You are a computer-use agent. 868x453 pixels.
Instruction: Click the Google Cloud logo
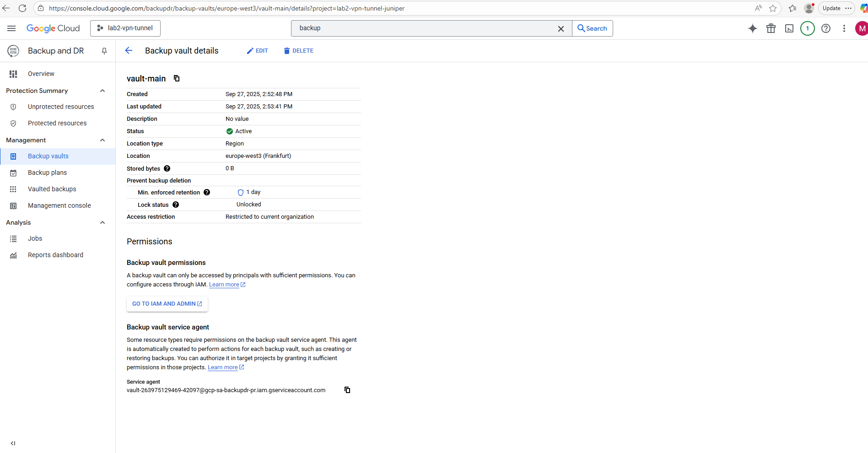[53, 28]
